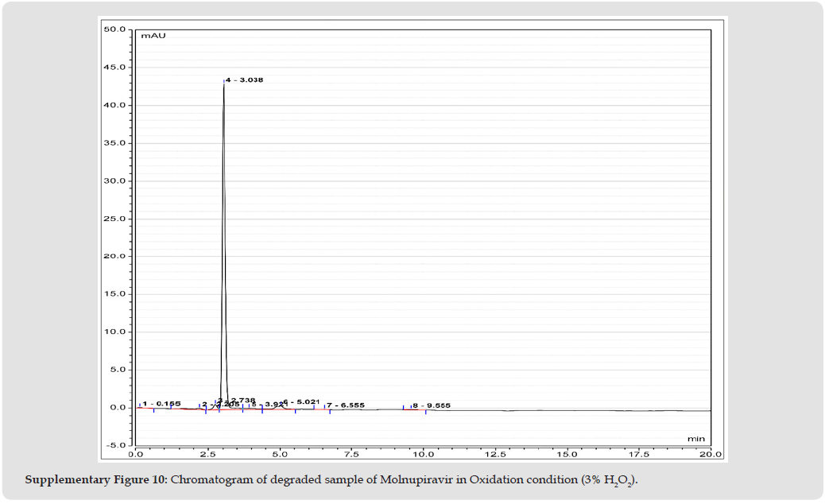
Task: Click the word "Molnupiravir" in the caption
Action: [412, 480]
